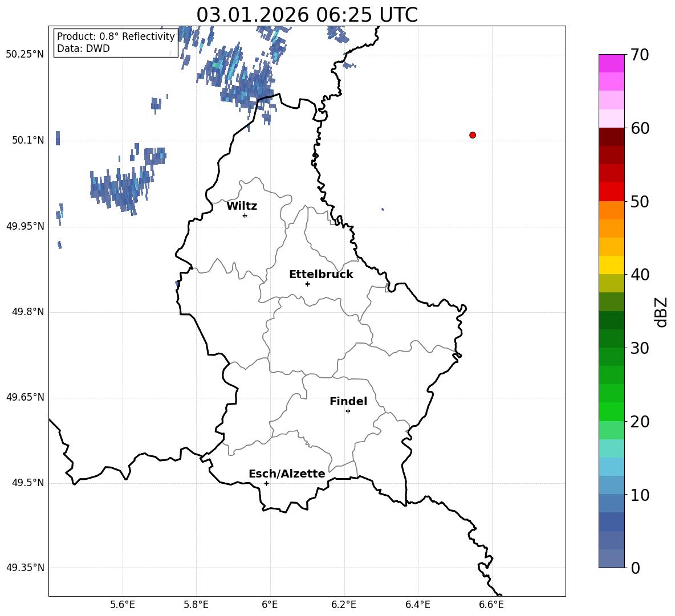
Task: Click the 49.8°N latitude label
Action: [28, 312]
